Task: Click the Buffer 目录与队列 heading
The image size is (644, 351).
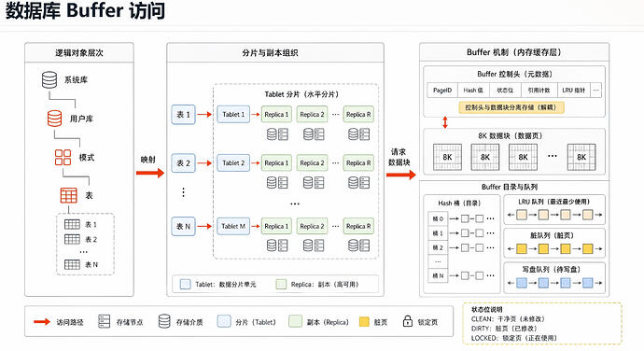Action: [510, 187]
